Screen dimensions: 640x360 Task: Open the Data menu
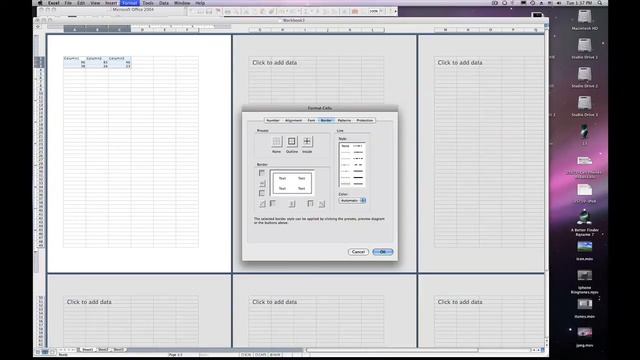click(164, 3)
